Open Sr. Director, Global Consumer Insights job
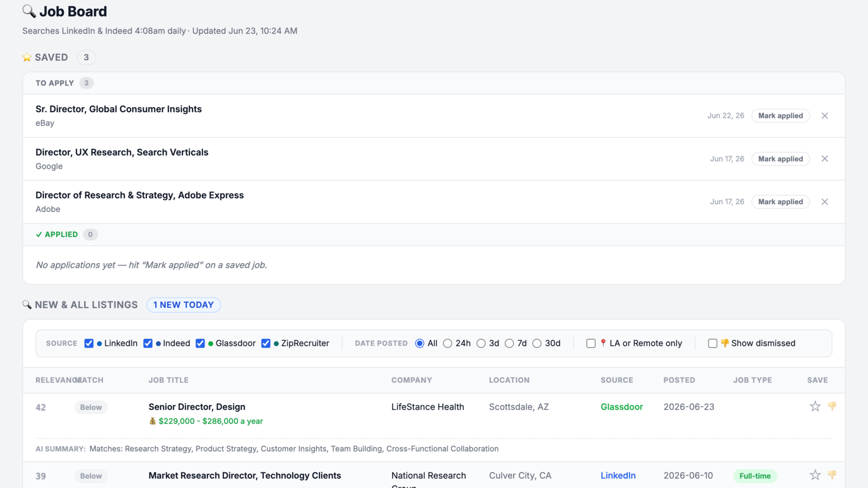868x488 pixels. [x=119, y=109]
